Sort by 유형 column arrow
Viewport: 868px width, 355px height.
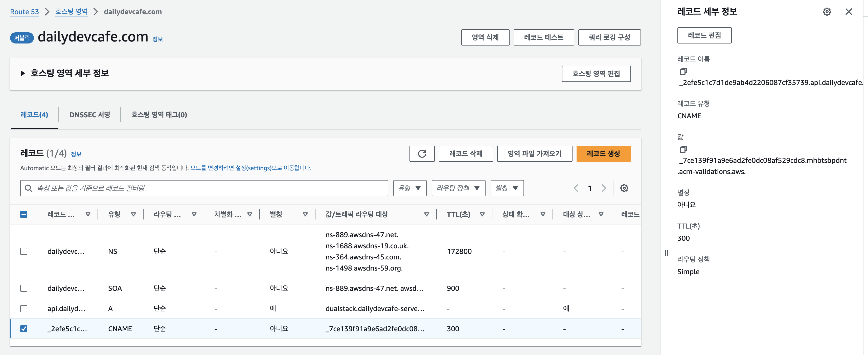[x=133, y=214]
